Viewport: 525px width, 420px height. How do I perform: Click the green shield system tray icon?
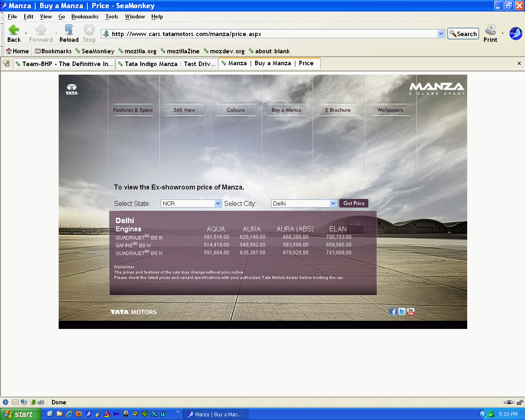491,414
